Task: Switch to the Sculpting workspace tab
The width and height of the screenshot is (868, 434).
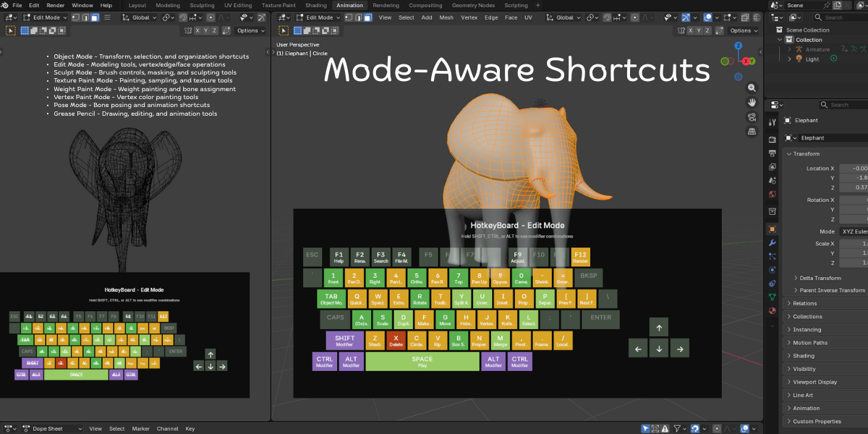Action: [x=202, y=5]
